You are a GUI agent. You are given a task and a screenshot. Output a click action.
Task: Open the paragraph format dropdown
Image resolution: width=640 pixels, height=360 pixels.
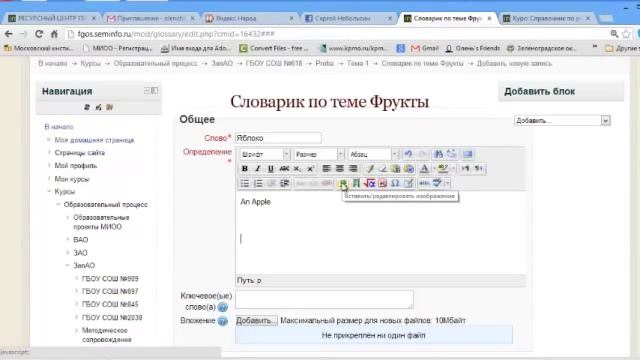[x=373, y=154]
